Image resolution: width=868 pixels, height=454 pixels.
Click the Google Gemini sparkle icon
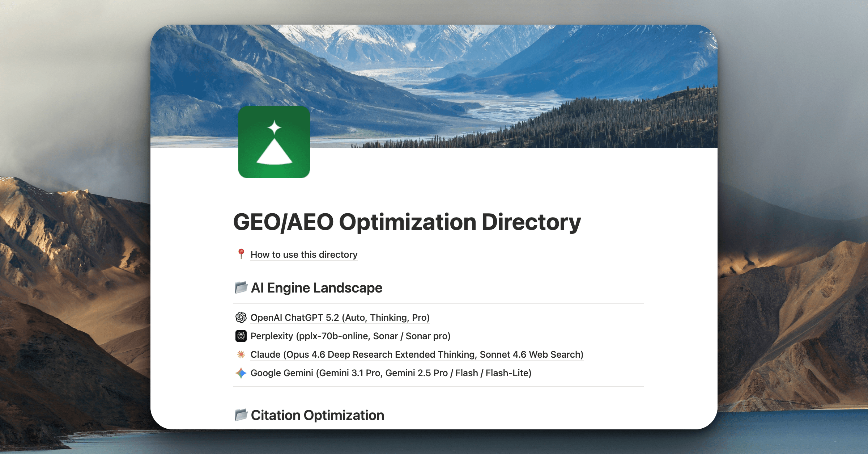point(241,373)
